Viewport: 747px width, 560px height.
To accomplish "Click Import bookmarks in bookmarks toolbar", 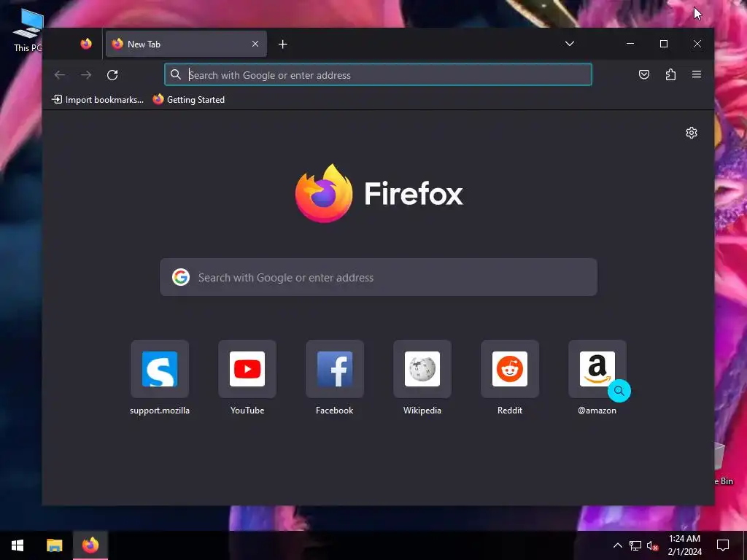I will click(x=98, y=99).
